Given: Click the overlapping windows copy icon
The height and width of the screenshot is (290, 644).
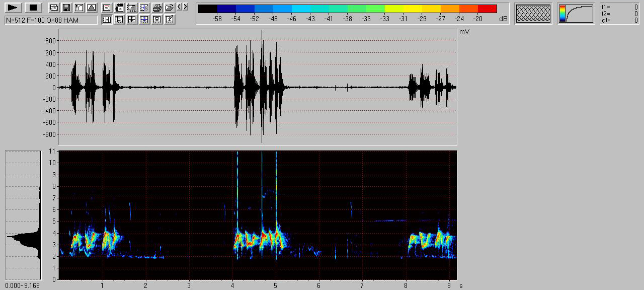Looking at the screenshot, I should [54, 8].
